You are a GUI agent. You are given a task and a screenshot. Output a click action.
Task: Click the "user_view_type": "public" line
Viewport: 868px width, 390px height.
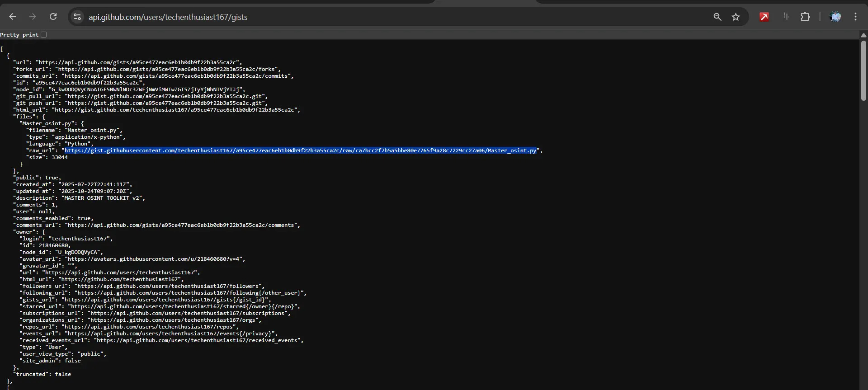(x=63, y=354)
